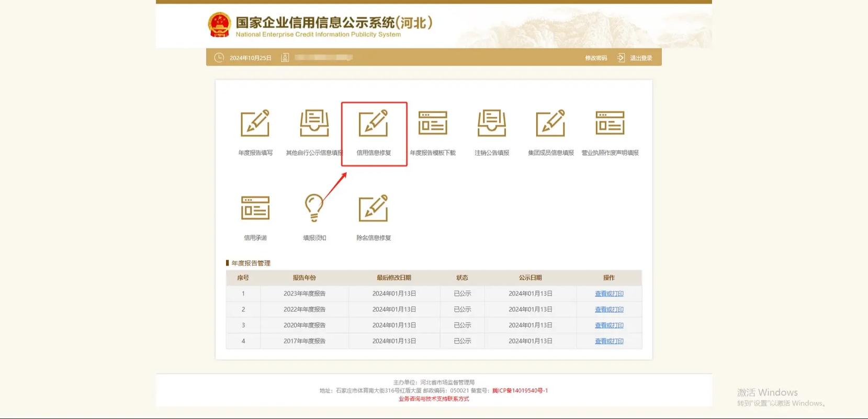Click the 公示日期 column header
The width and height of the screenshot is (868, 419).
pos(531,278)
